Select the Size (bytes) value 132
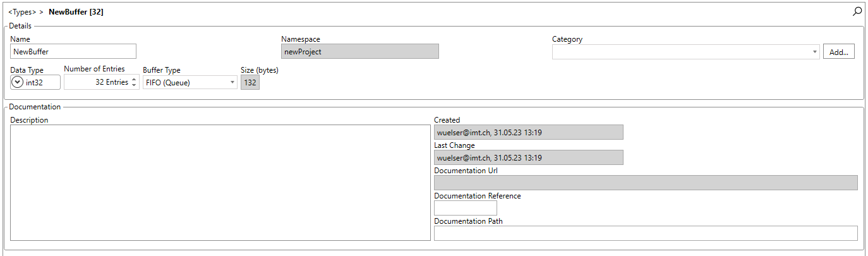Viewport: 868px width, 256px height. tap(250, 82)
